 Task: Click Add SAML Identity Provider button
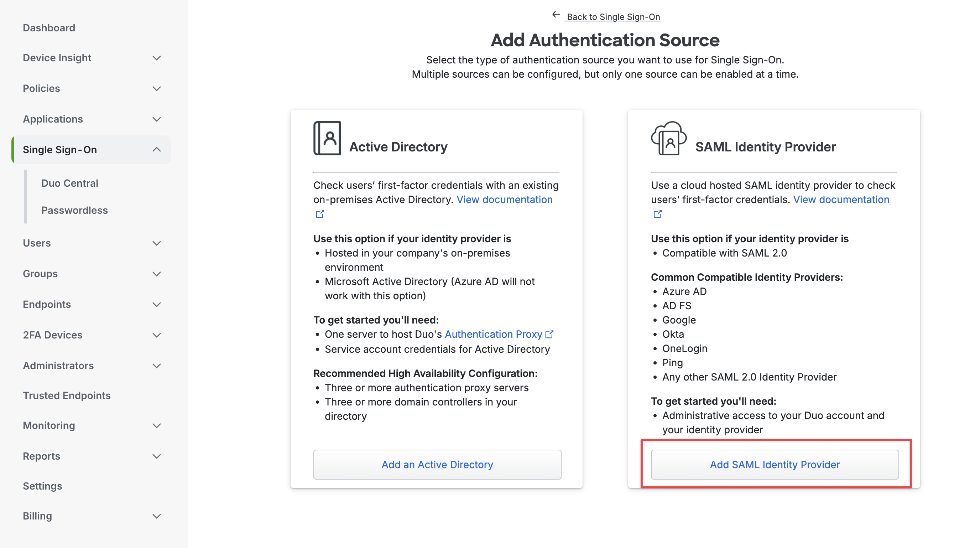point(775,465)
